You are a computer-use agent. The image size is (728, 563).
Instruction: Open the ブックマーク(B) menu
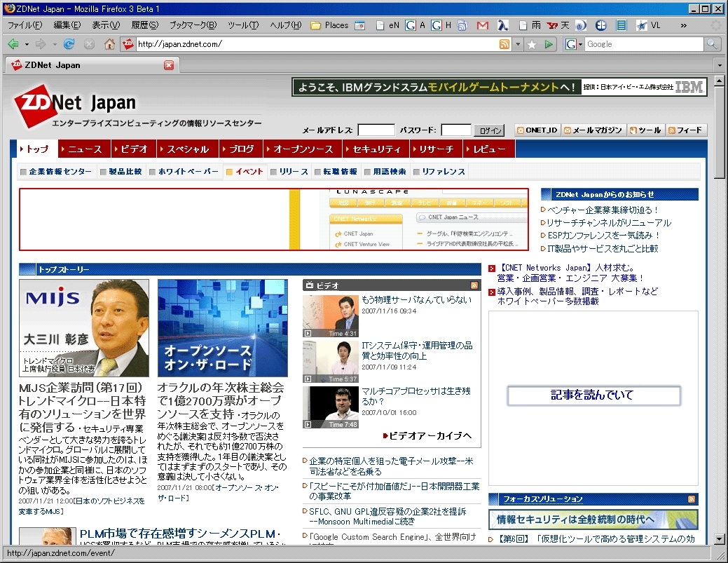193,25
